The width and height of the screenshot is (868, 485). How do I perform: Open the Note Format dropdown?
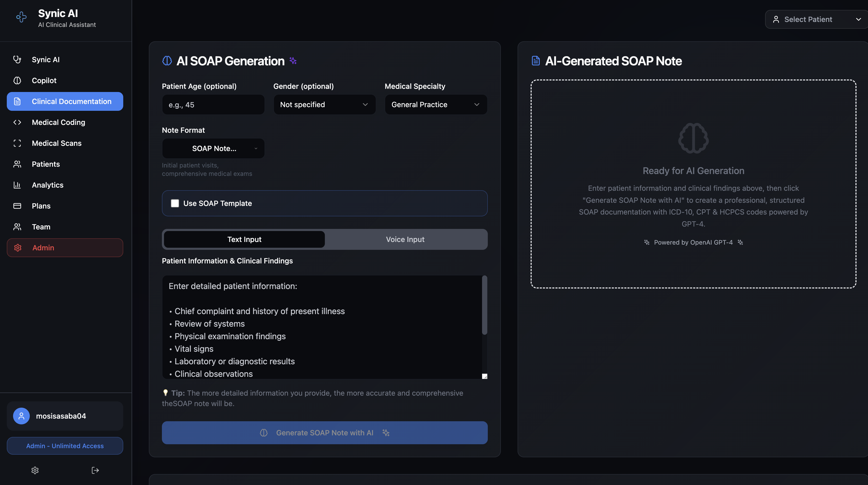pos(213,148)
